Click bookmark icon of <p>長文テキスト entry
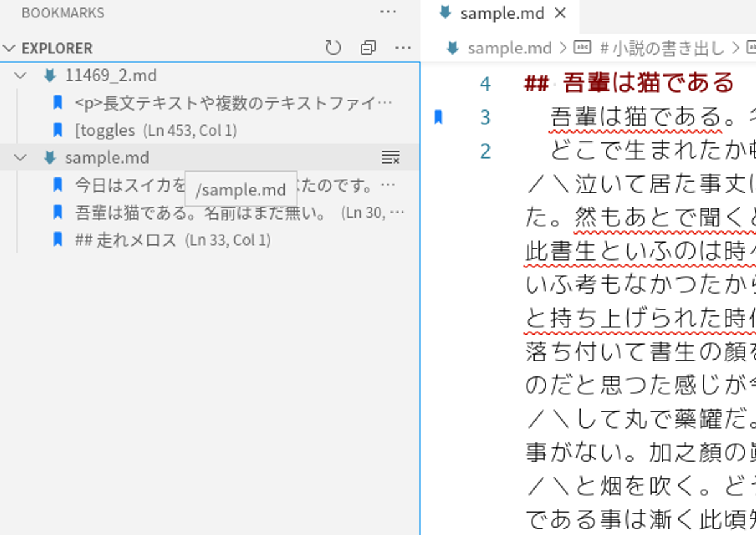 coord(58,103)
